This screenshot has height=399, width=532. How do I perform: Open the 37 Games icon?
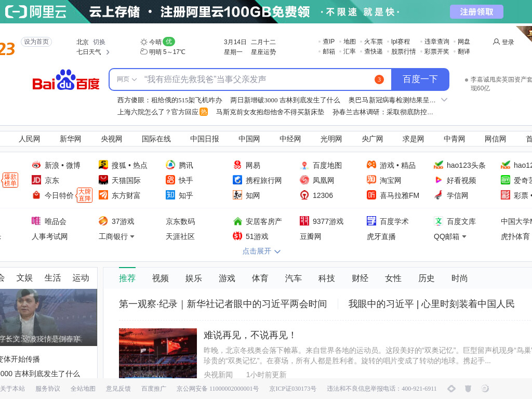click(x=103, y=221)
